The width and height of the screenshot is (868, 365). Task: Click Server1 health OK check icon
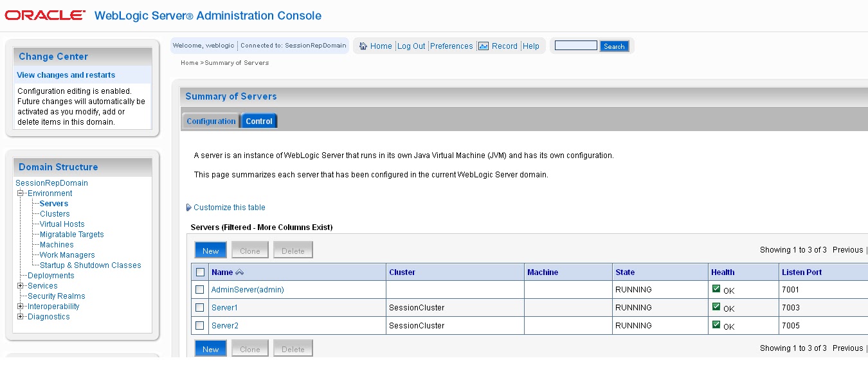[716, 307]
